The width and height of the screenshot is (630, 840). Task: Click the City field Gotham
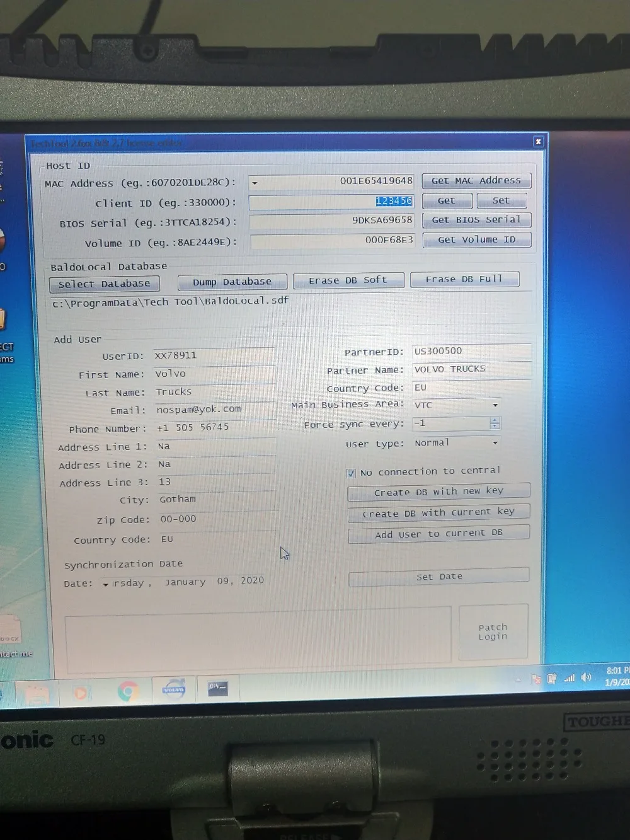pos(217,500)
